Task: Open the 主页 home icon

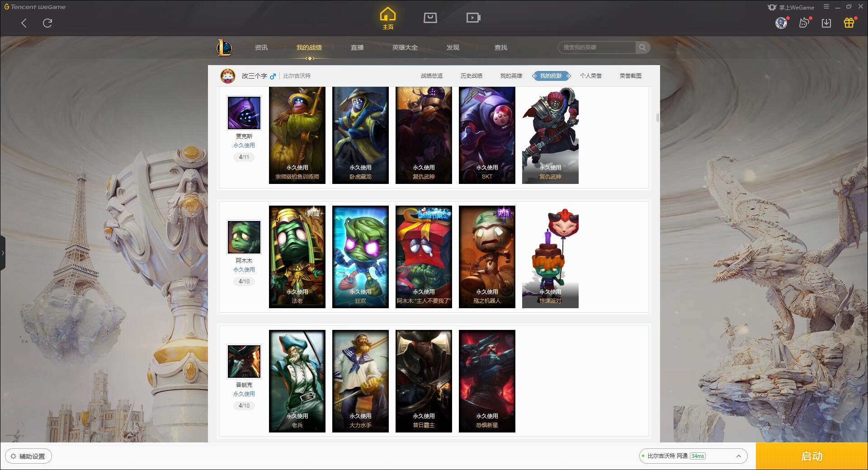Action: tap(388, 19)
